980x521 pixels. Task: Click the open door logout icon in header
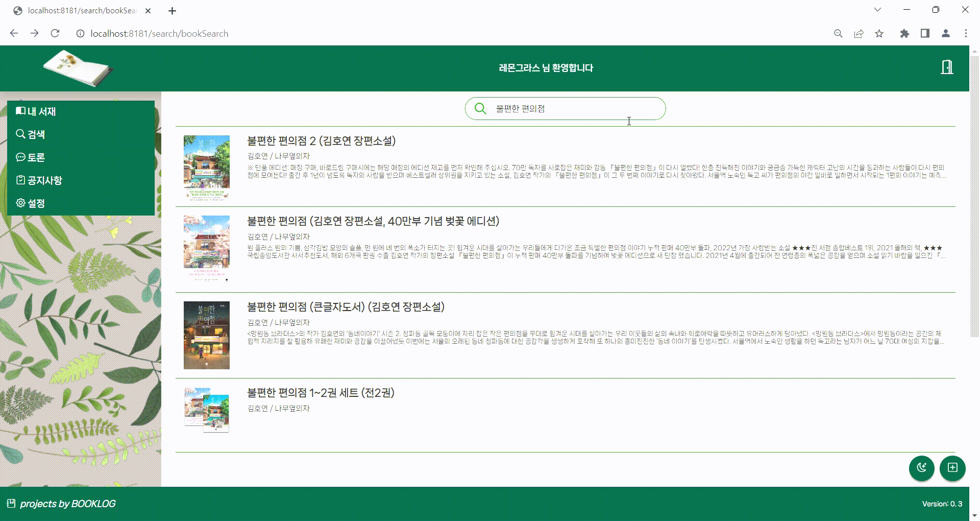pos(947,67)
